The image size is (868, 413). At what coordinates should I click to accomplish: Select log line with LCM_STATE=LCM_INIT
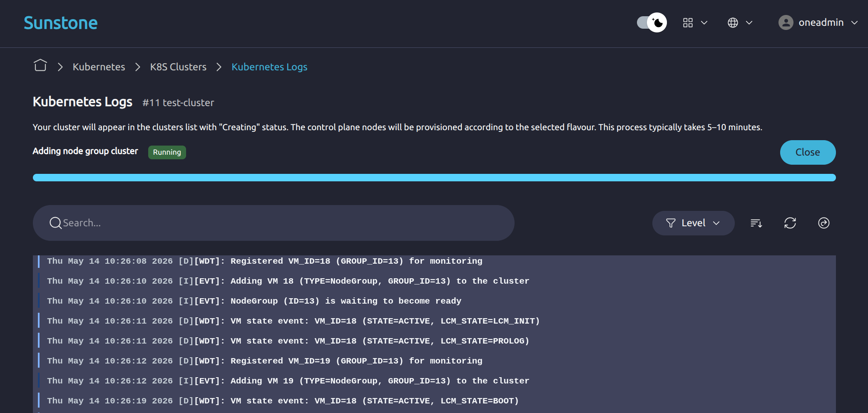tap(434, 321)
